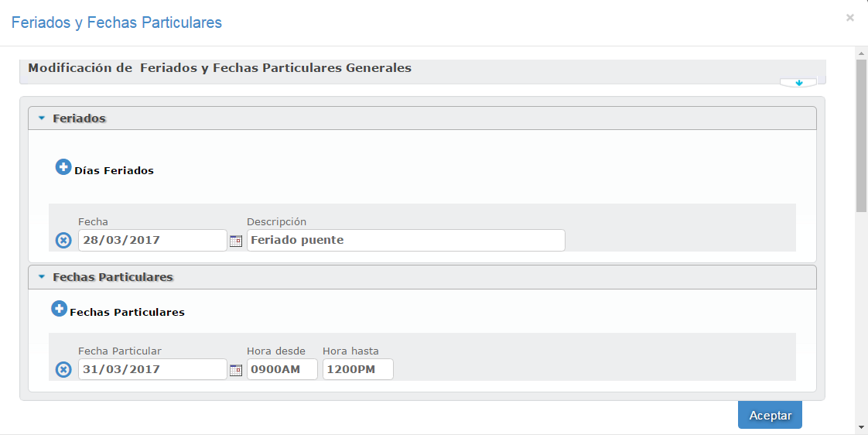This screenshot has width=868, height=435.
Task: Click the blue down-arrow panel toggle
Action: pyautogui.click(x=800, y=82)
